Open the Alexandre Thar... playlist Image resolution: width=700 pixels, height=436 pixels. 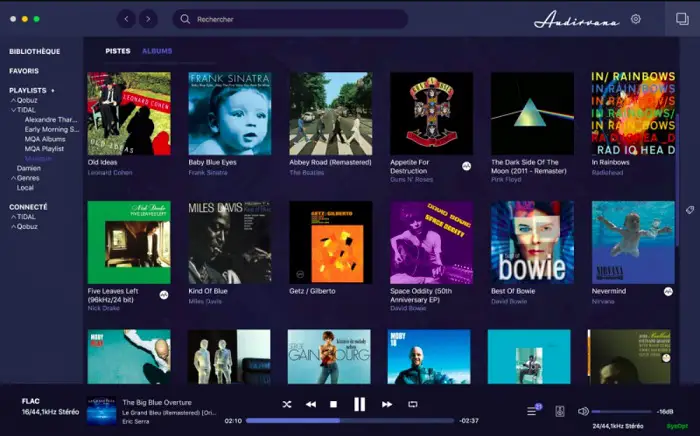point(51,120)
